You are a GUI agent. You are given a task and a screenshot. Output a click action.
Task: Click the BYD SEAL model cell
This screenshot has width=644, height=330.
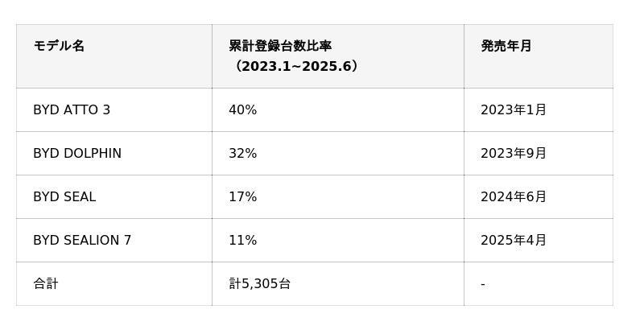point(64,197)
